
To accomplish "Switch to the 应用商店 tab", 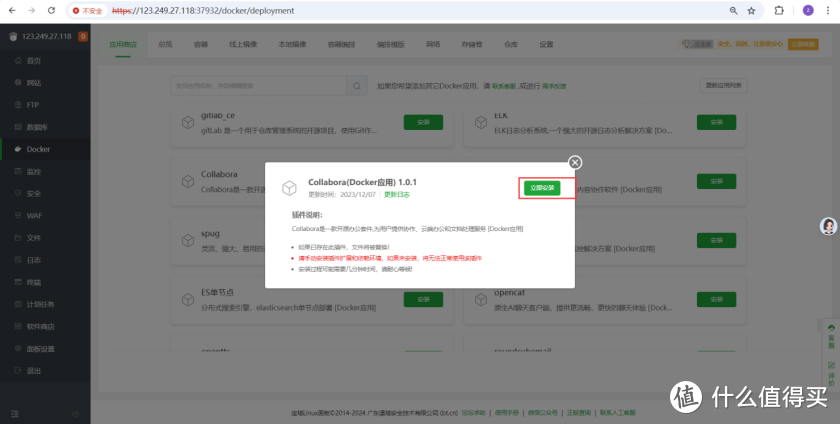I will coord(123,44).
